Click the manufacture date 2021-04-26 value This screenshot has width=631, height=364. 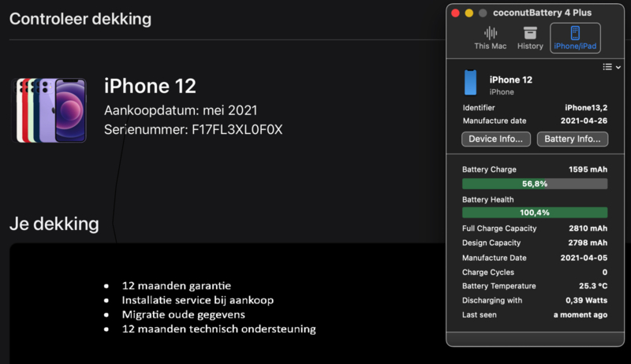pyautogui.click(x=584, y=121)
